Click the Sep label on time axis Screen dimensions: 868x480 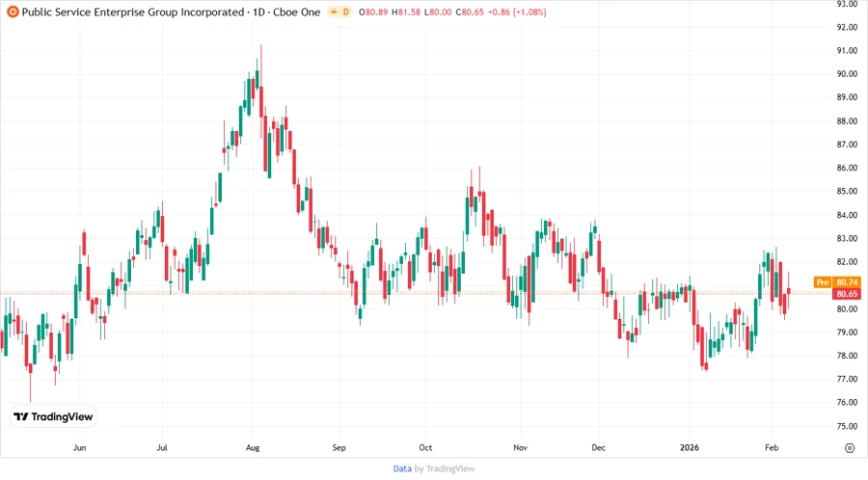point(339,447)
